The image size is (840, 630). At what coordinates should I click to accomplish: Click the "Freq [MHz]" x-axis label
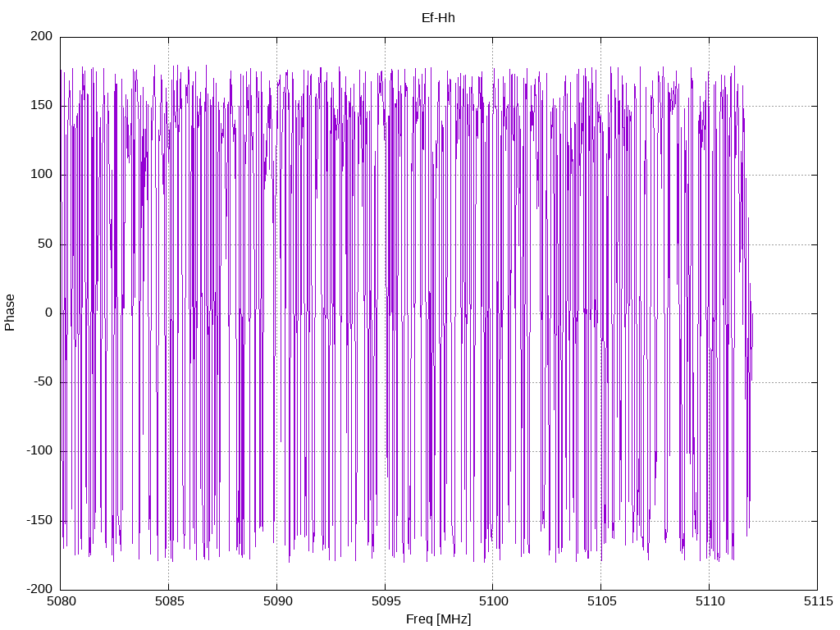coord(438,619)
